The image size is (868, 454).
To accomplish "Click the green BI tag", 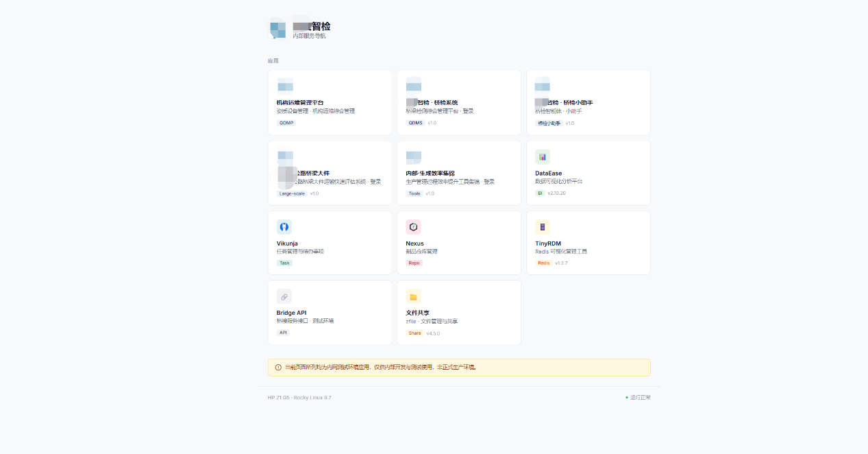I will [x=540, y=193].
